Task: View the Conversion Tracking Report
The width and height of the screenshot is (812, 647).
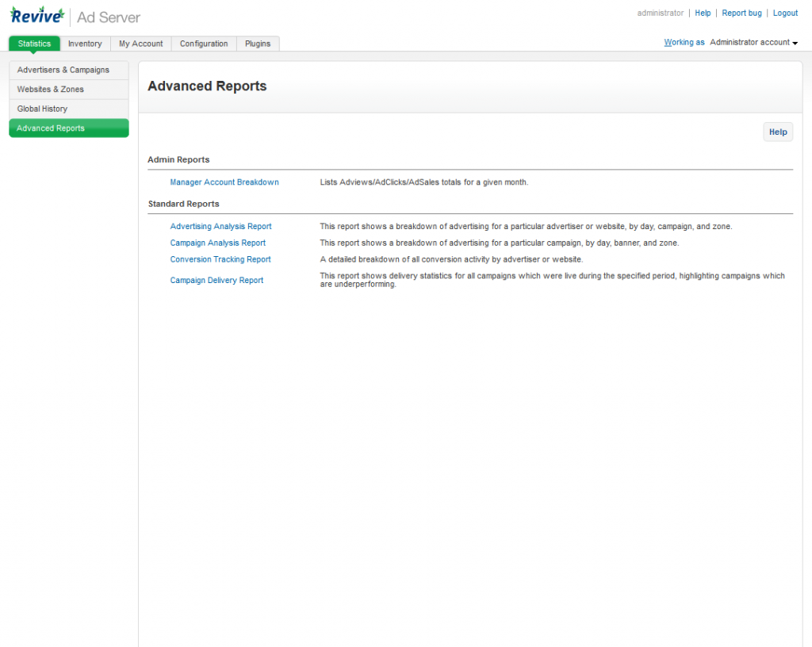Action: 220,259
